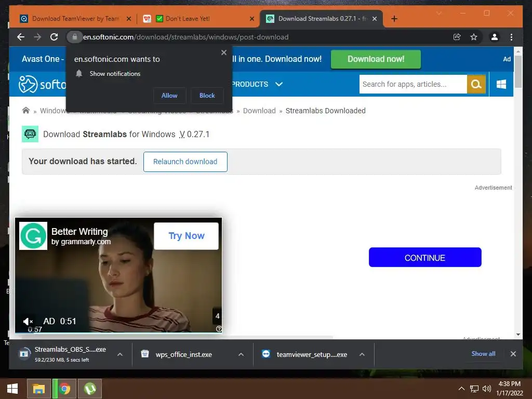Select the Windows platform icon

(x=501, y=84)
